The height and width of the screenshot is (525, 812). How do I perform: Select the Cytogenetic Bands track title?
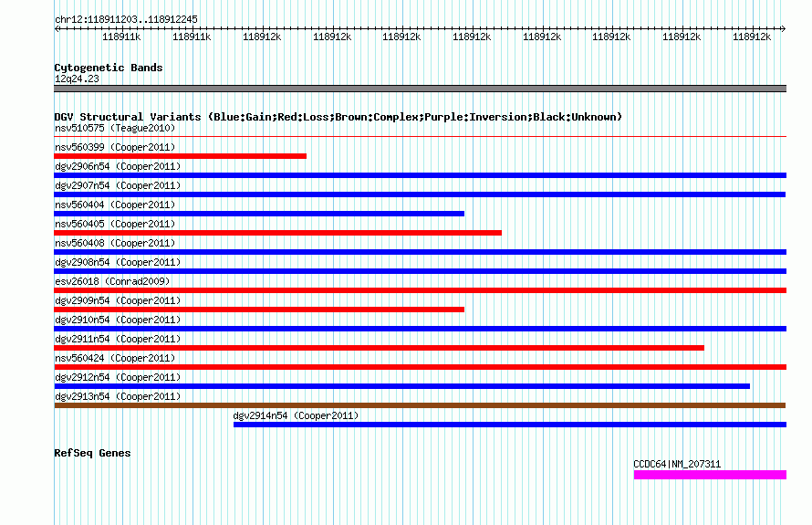109,68
